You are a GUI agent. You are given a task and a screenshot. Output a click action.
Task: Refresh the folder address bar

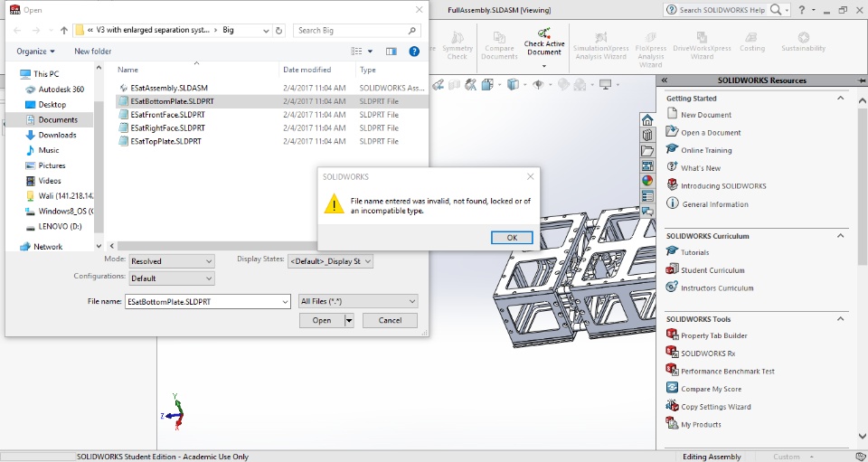click(x=279, y=31)
